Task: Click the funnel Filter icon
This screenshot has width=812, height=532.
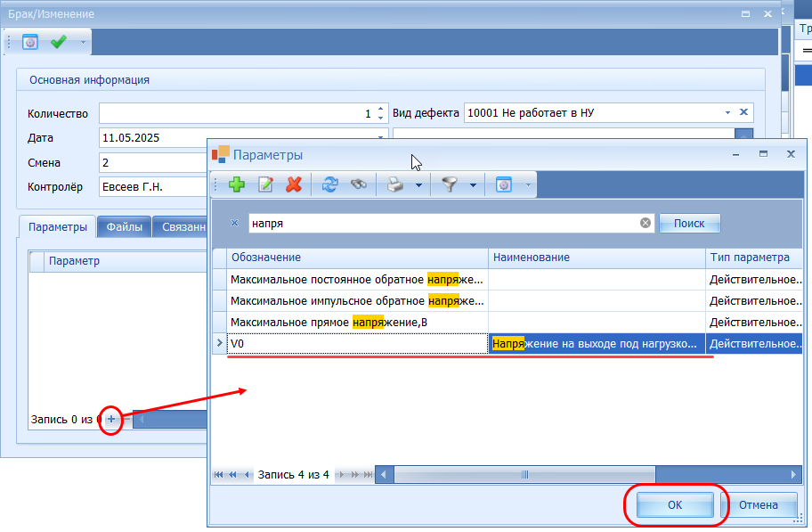Action: [449, 184]
